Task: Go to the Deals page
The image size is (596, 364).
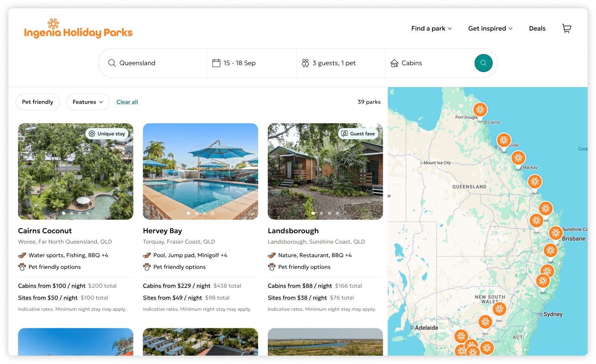Action: 537,29
